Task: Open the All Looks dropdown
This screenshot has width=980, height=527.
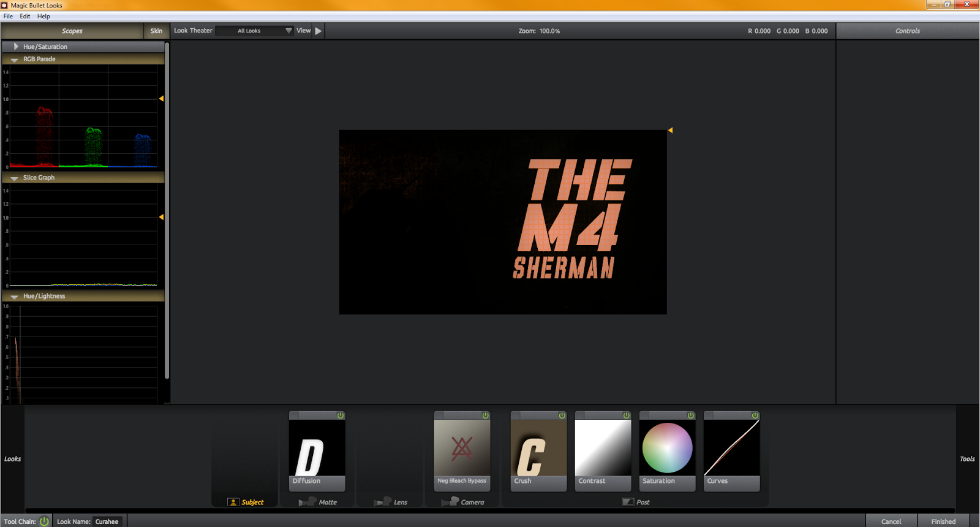Action: 255,31
